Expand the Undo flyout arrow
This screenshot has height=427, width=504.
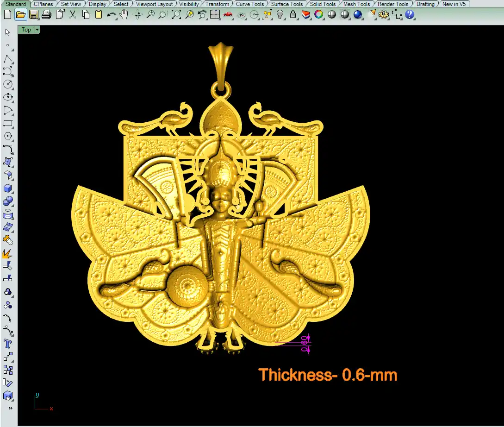pyautogui.click(x=115, y=17)
